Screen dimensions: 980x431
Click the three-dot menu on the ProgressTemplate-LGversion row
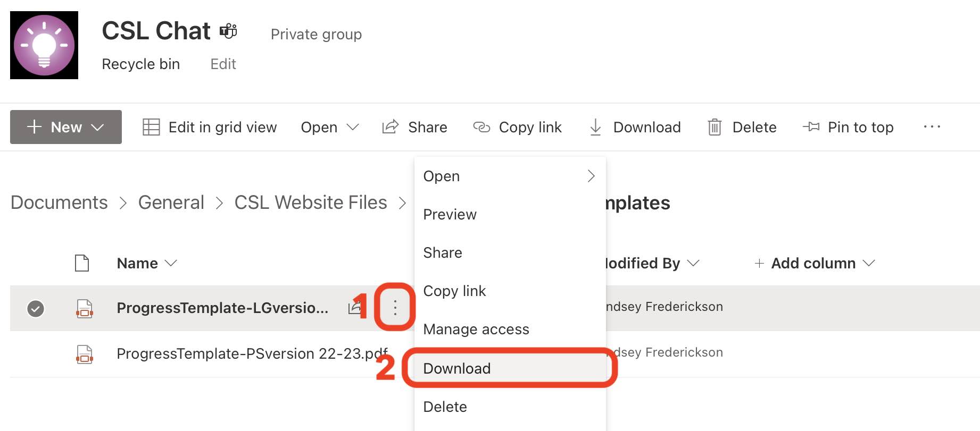tap(395, 307)
